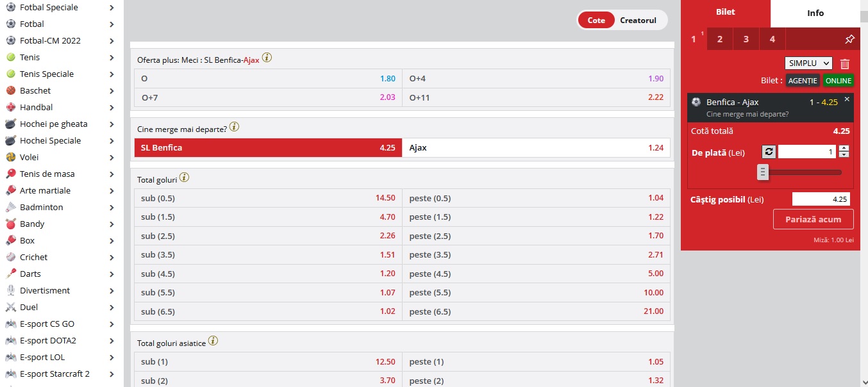
Task: Expand the Fotbal category chevron
Action: [112, 24]
